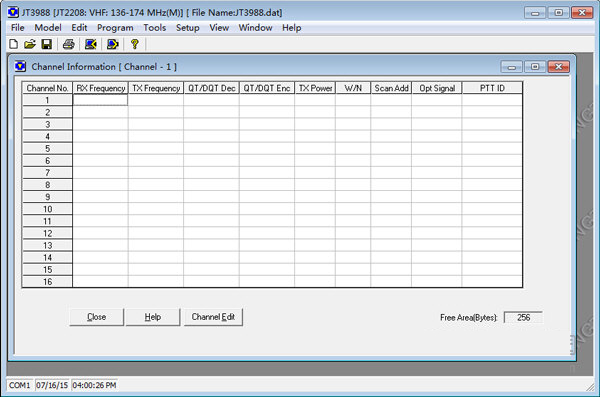The image size is (600, 397).
Task: Click the Channel Edit button
Action: pyautogui.click(x=213, y=317)
